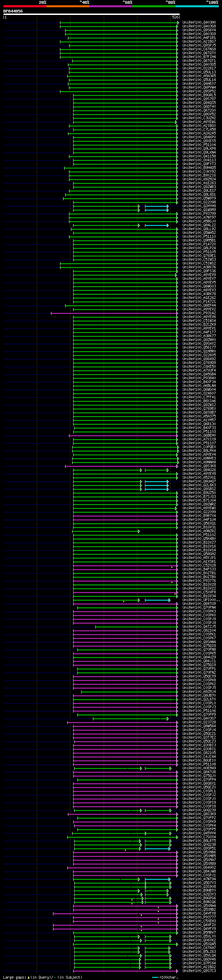Select the query name BP044056
Image resolution: width=222 pixels, height=980 pixels.
(x=13, y=11)
